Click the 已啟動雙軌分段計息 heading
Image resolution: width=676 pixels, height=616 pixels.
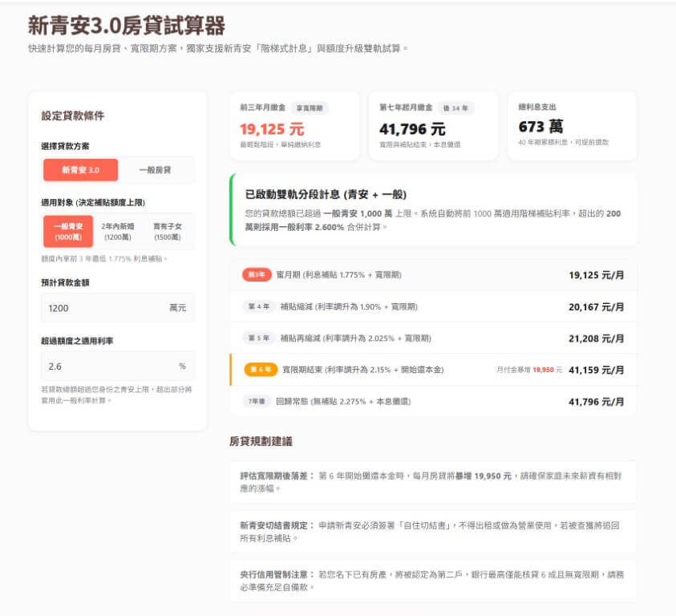[x=326, y=195]
